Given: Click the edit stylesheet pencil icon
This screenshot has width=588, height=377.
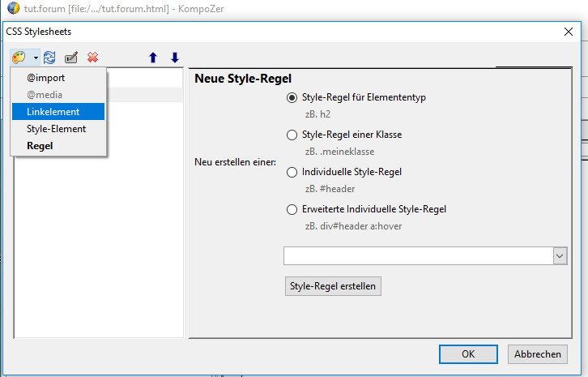Looking at the screenshot, I should 71,58.
